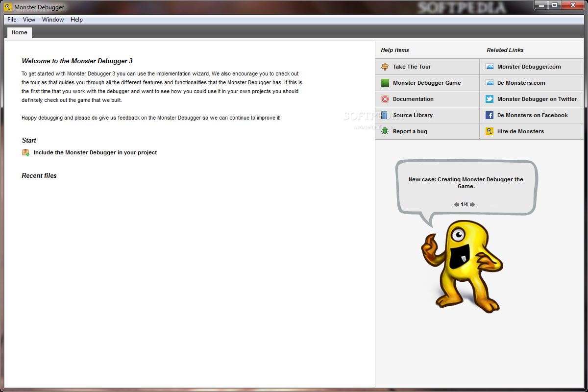Click the Recent files heading
Viewport: 588px width, 392px height.
[x=39, y=175]
